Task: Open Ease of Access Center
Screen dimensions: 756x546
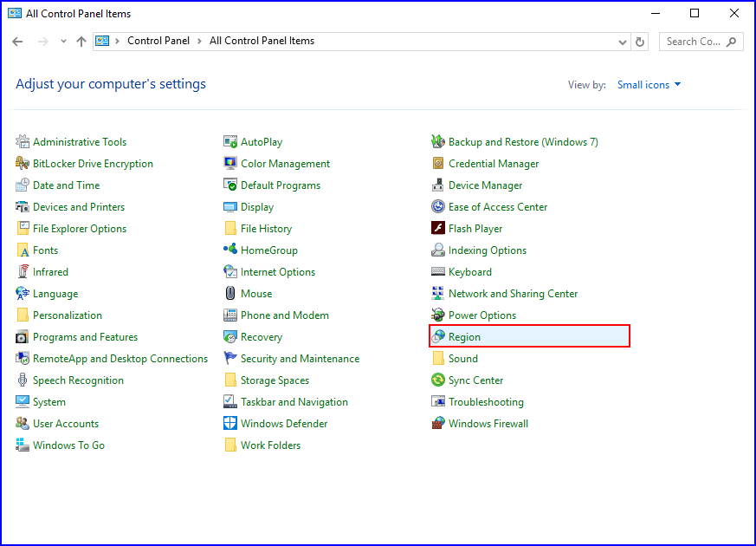Action: click(x=496, y=206)
